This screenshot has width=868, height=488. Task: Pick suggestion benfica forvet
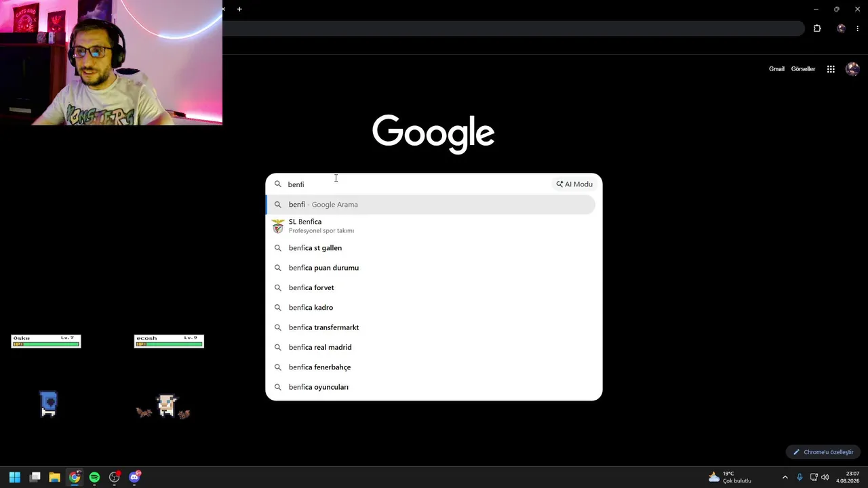click(431, 287)
